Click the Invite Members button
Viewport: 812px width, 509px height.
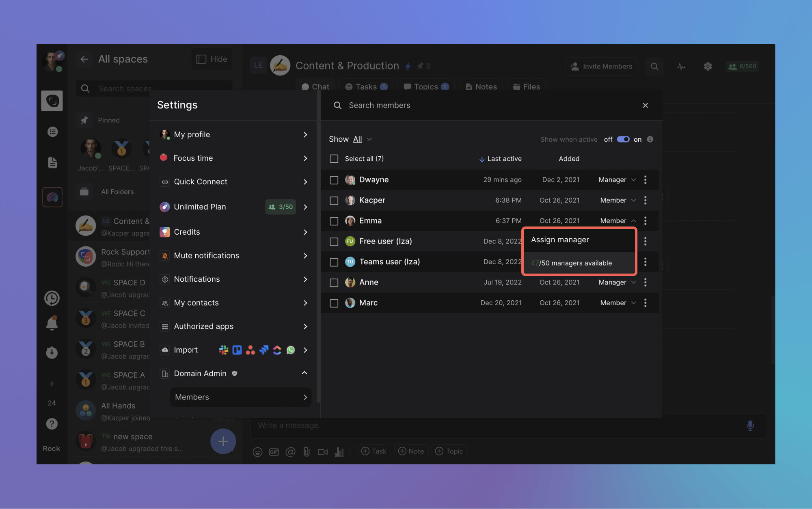601,66
